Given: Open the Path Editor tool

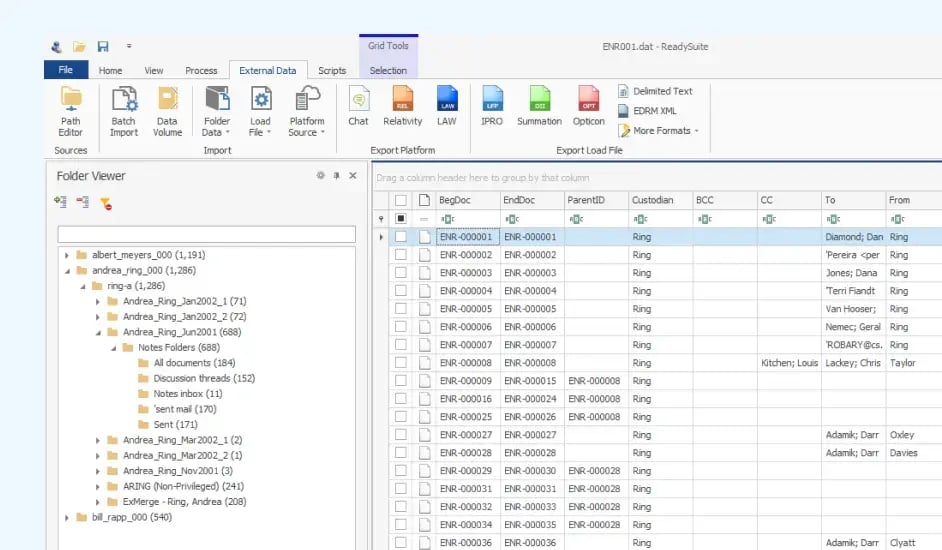Looking at the screenshot, I should (70, 110).
